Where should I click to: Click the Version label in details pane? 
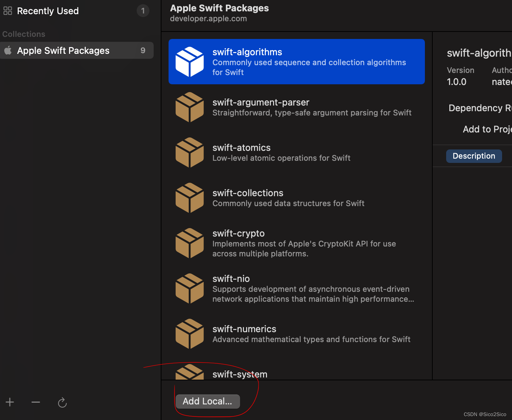(461, 70)
